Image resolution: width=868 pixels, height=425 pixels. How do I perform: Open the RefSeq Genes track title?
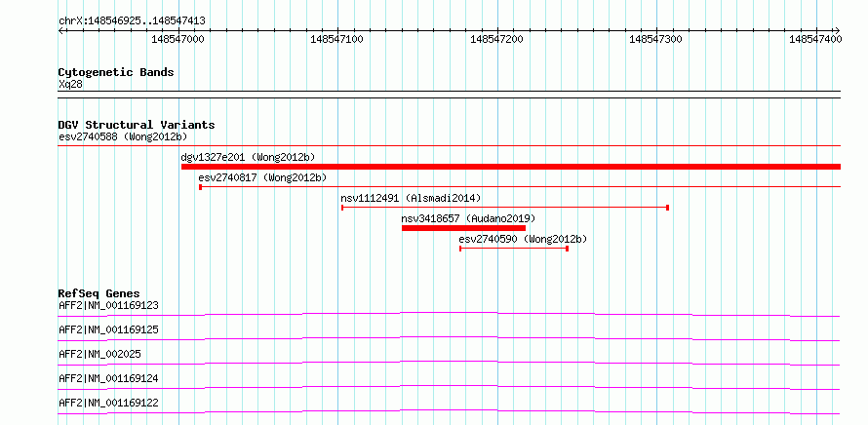pyautogui.click(x=99, y=293)
